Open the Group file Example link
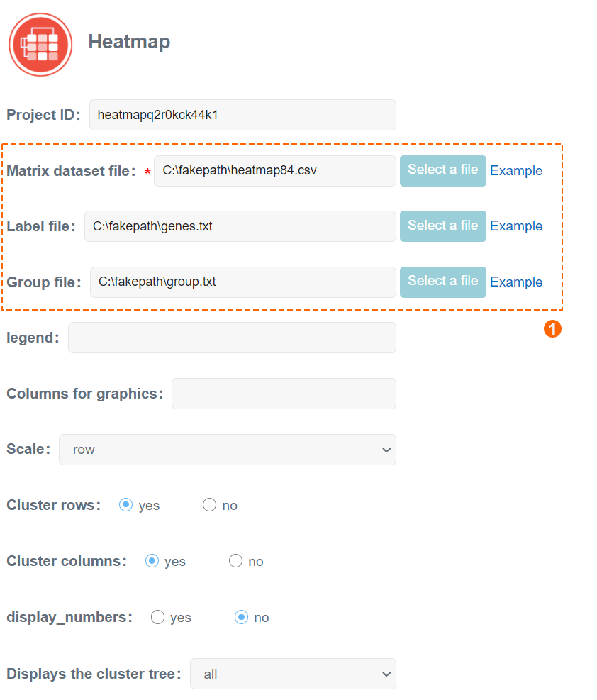The image size is (597, 700). (516, 282)
